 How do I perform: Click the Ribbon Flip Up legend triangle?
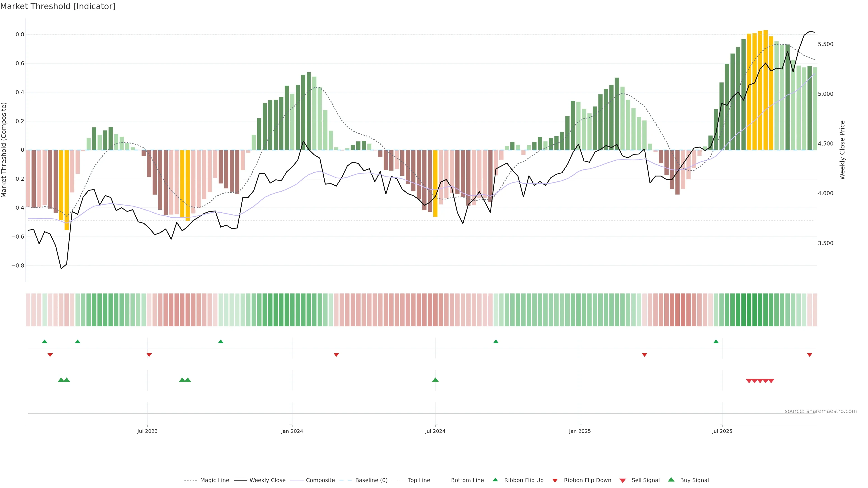click(x=495, y=480)
